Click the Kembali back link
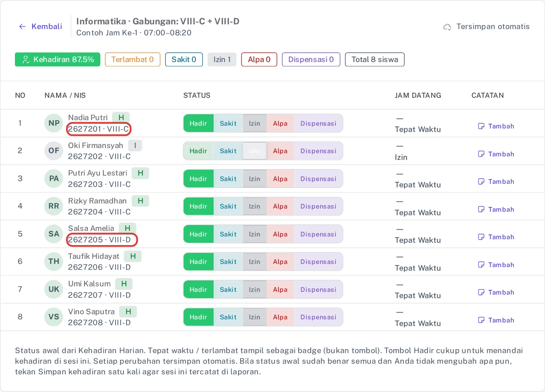 (x=41, y=26)
